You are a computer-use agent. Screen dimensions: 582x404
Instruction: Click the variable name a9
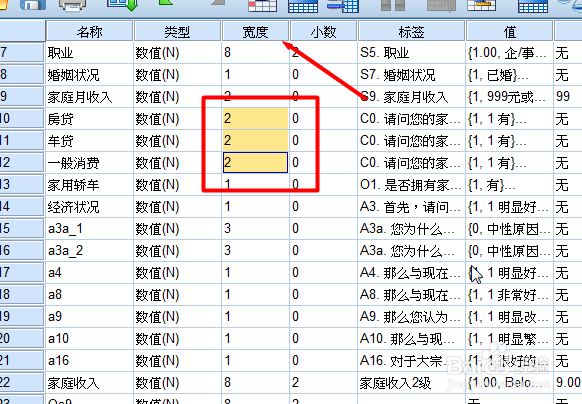coord(55,316)
